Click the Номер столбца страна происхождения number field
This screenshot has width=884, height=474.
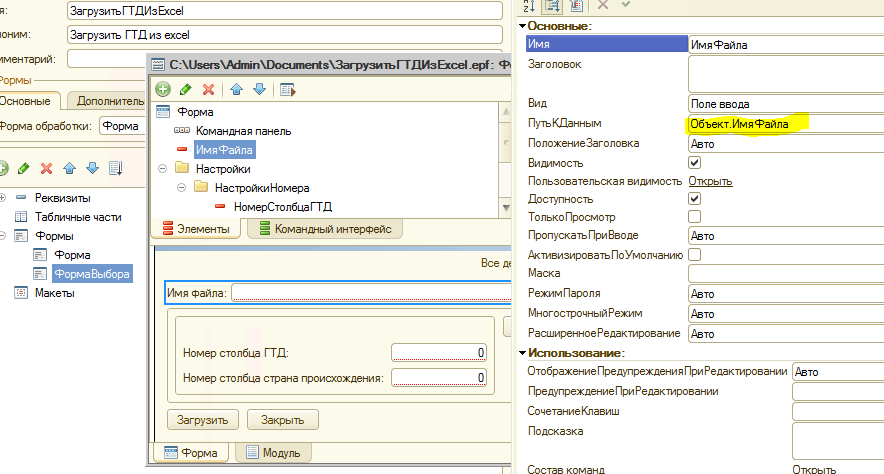pos(439,378)
